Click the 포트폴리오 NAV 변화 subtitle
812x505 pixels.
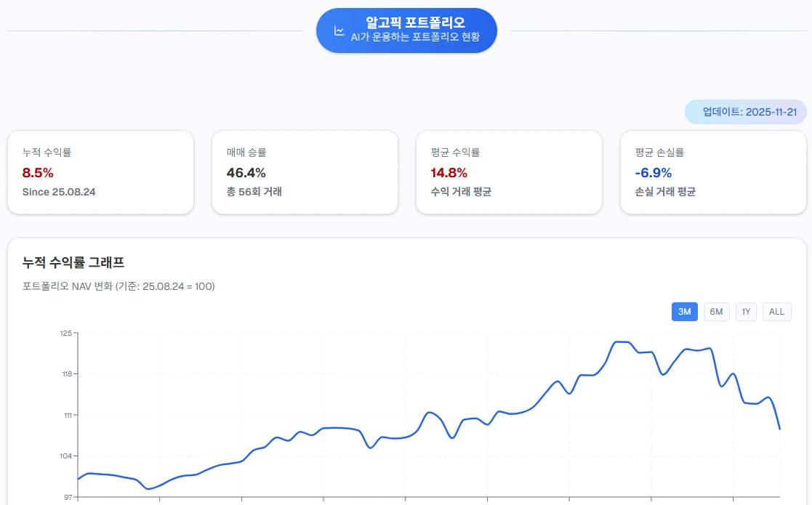[118, 286]
